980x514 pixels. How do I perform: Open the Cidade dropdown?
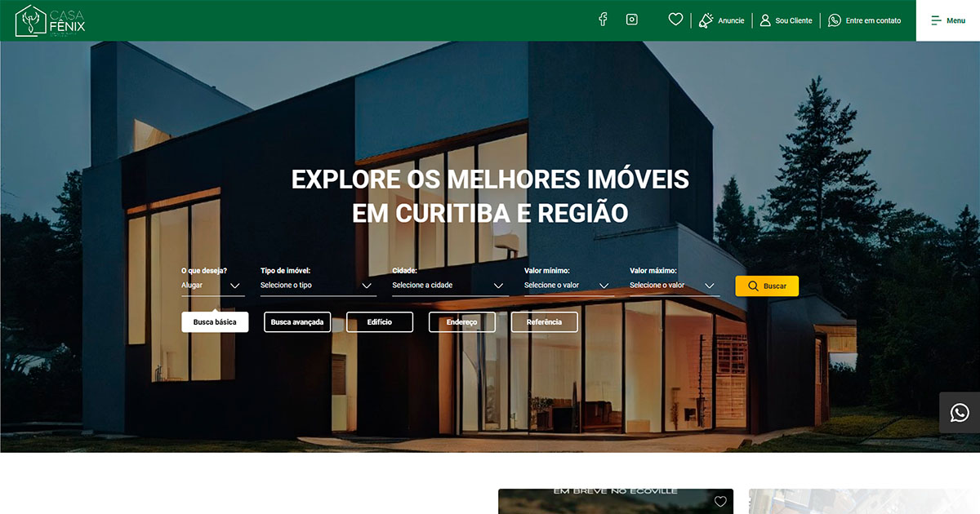(x=450, y=286)
